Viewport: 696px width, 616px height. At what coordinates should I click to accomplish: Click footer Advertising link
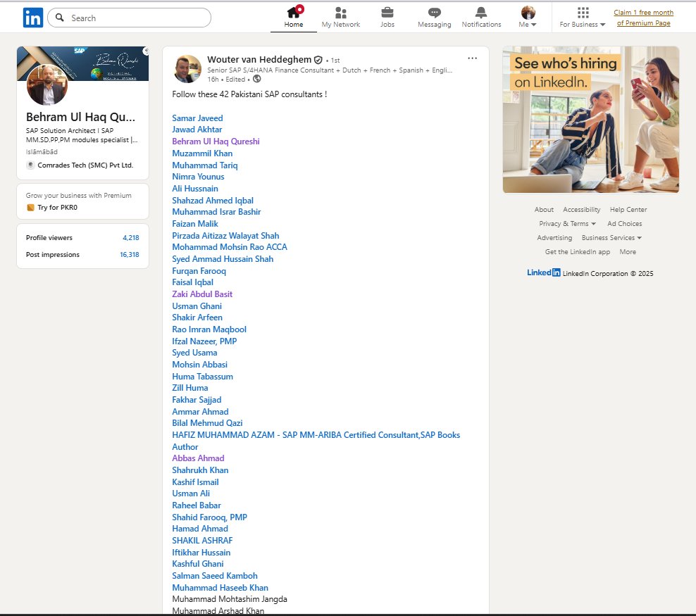pos(554,238)
